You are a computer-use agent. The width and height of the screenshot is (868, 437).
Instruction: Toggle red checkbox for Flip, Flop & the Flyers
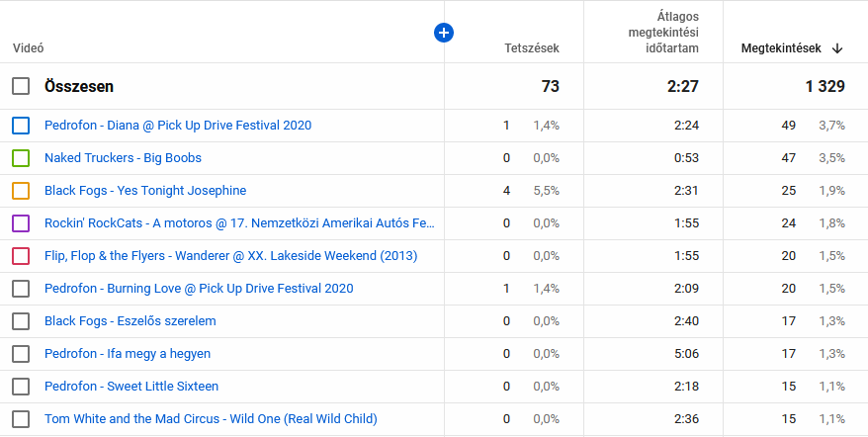(21, 256)
